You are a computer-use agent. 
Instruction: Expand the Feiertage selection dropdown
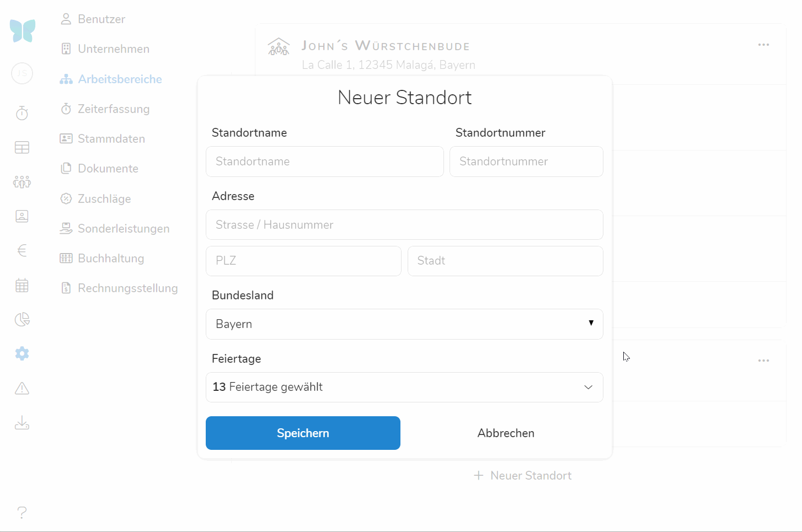point(404,387)
